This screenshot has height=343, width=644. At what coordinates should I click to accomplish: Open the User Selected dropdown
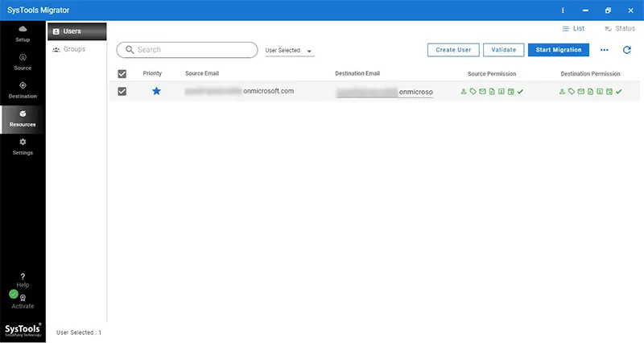pos(290,51)
